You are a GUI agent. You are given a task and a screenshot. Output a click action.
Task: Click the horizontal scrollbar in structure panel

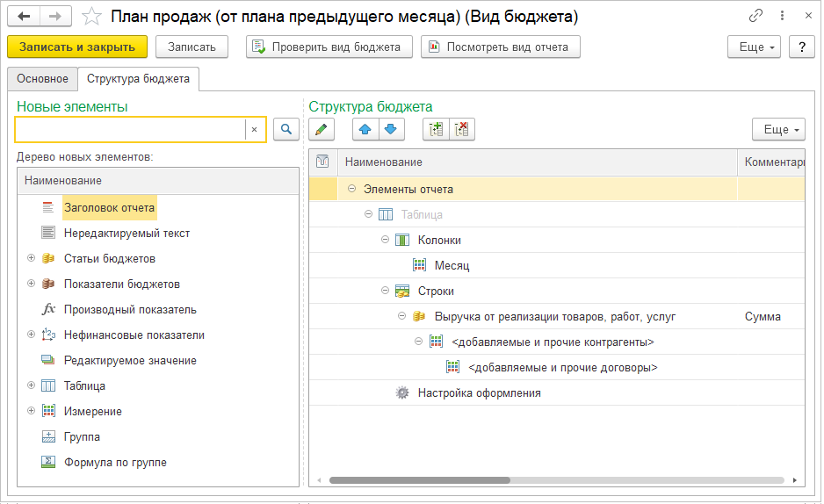point(420,480)
